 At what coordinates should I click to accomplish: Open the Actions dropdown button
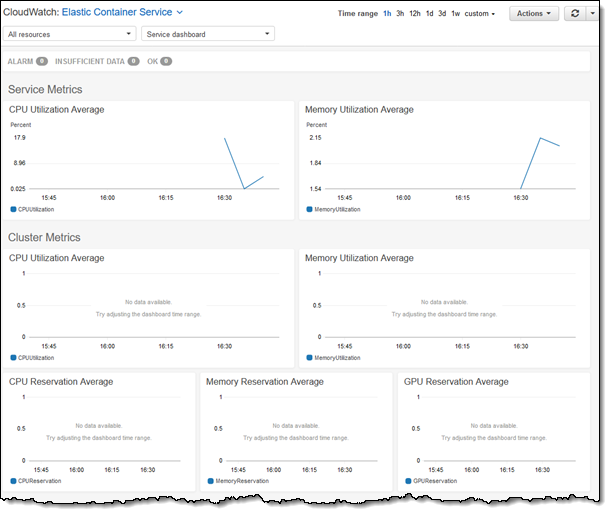[534, 14]
